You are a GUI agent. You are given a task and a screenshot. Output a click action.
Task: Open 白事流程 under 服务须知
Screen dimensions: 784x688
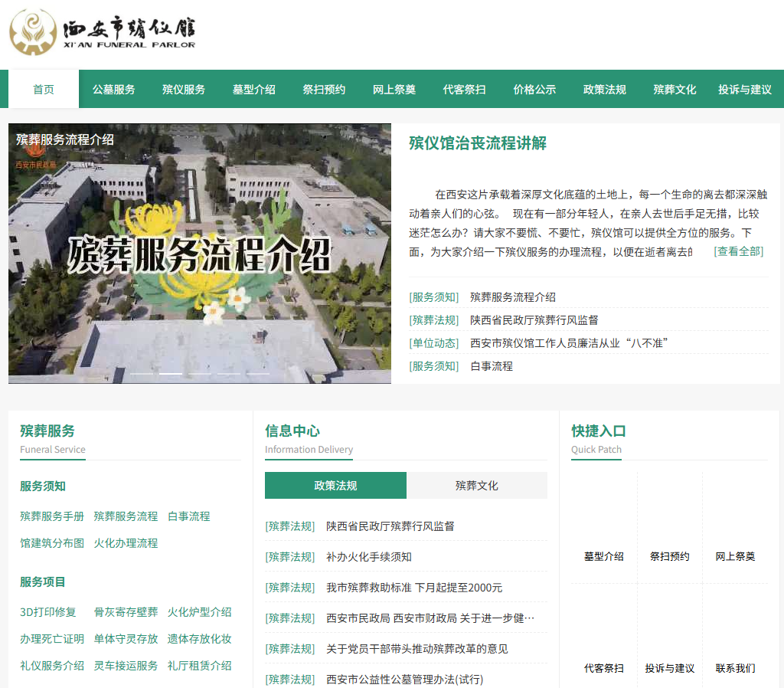pyautogui.click(x=189, y=516)
